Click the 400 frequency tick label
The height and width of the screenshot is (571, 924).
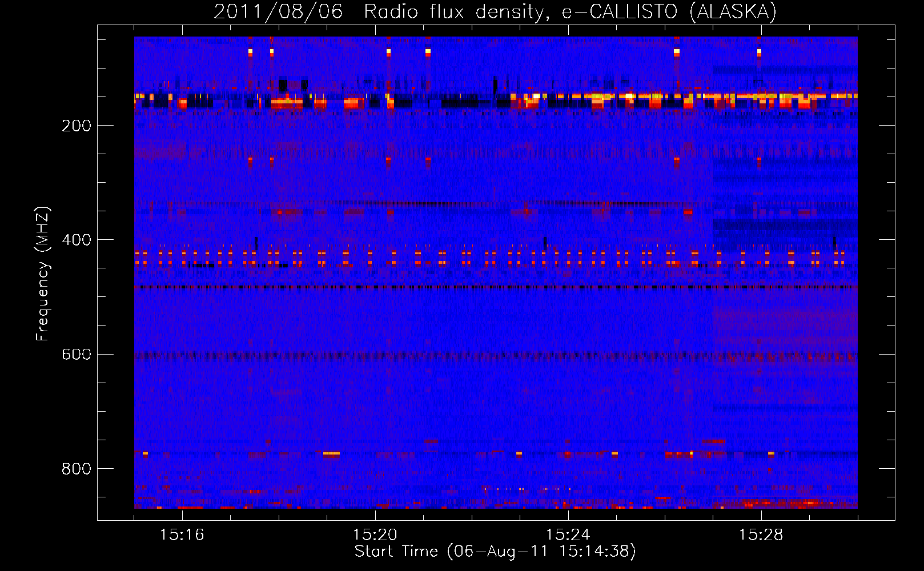tap(77, 240)
